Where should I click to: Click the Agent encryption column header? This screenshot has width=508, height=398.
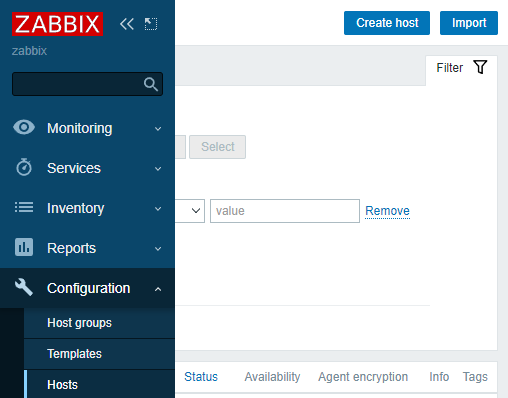tap(363, 377)
